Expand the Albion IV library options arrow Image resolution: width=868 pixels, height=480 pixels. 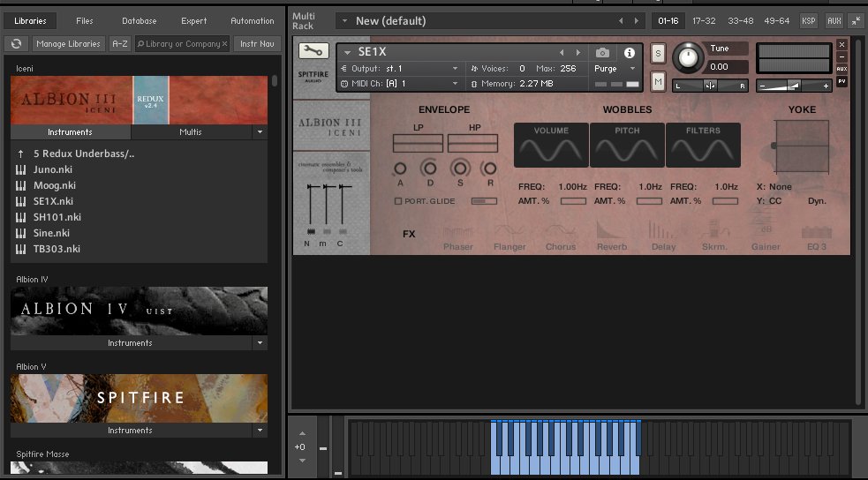tap(260, 343)
